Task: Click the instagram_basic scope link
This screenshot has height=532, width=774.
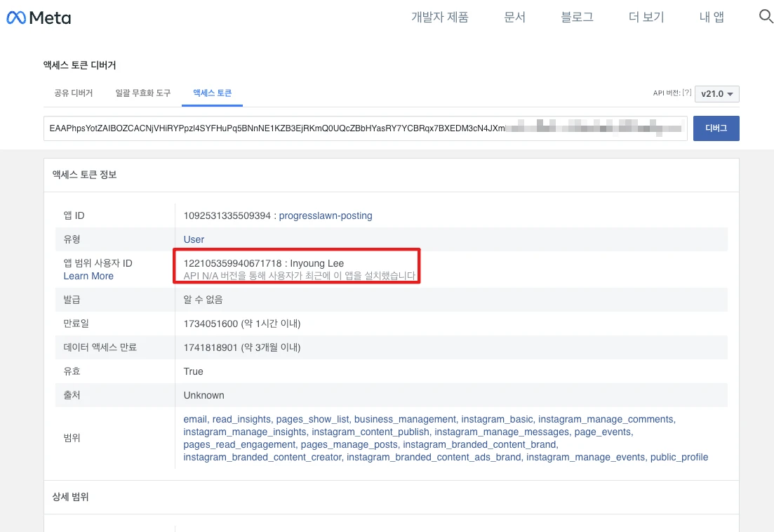Action: pos(497,419)
